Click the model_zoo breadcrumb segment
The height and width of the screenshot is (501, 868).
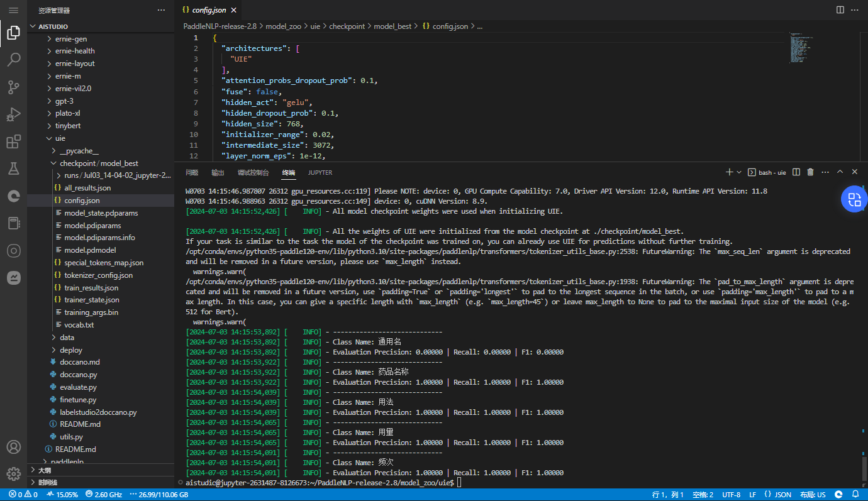click(x=284, y=26)
